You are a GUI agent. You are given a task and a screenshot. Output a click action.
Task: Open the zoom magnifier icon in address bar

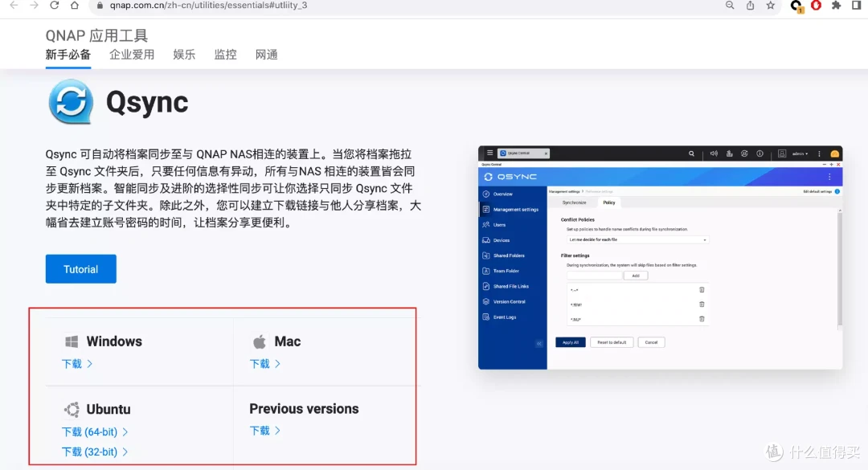(730, 5)
